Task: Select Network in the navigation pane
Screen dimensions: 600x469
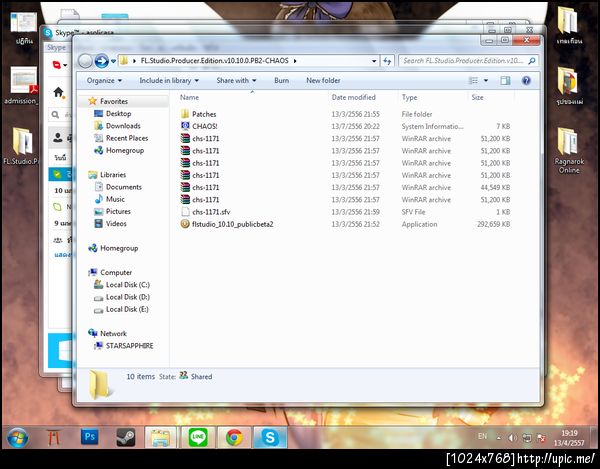Action: [113, 334]
